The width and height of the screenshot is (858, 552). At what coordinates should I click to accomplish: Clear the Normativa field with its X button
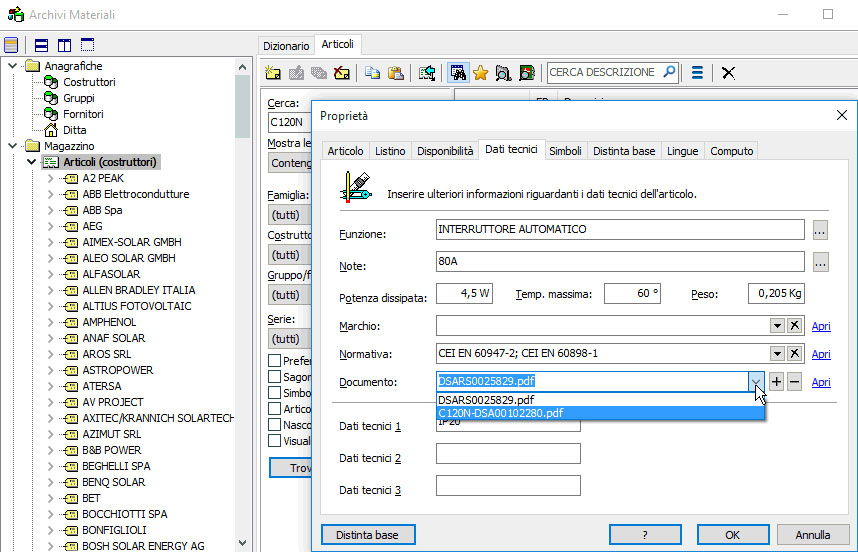pyautogui.click(x=795, y=353)
